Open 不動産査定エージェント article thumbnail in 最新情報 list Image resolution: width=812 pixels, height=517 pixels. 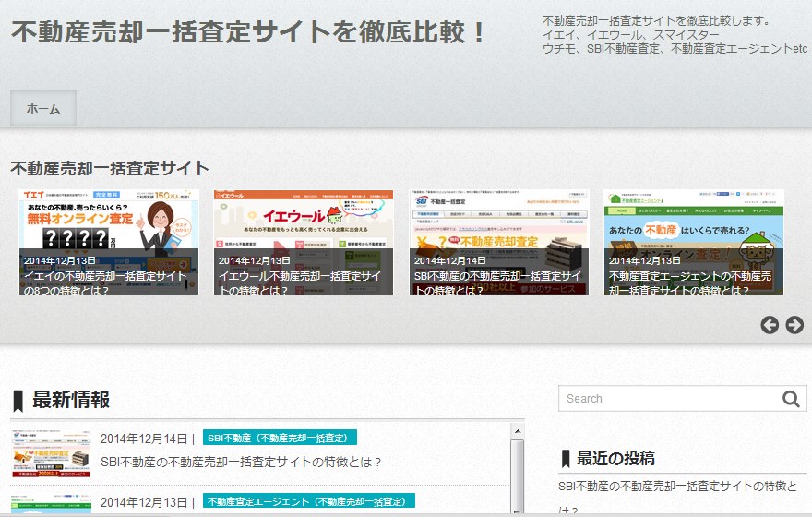click(52, 502)
